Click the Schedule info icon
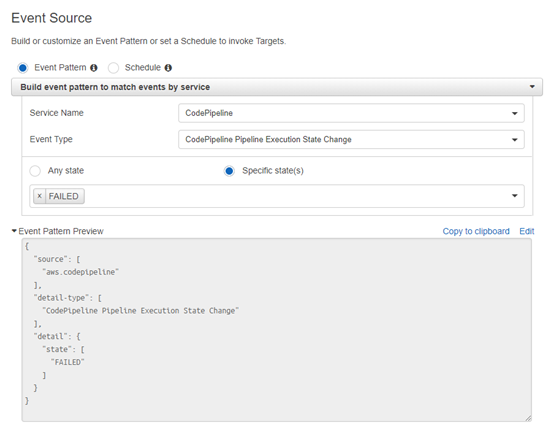This screenshot has width=559, height=444. click(x=168, y=68)
